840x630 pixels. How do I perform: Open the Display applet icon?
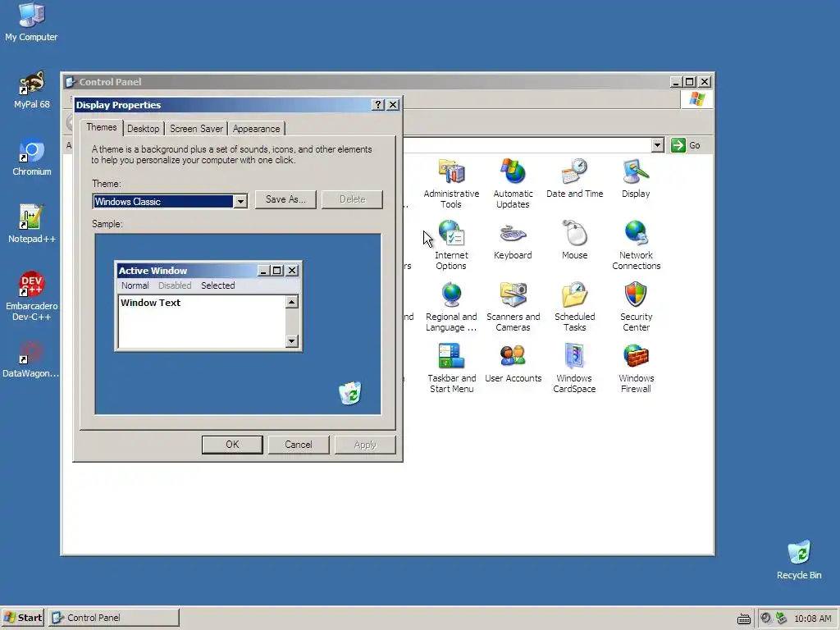point(636,178)
